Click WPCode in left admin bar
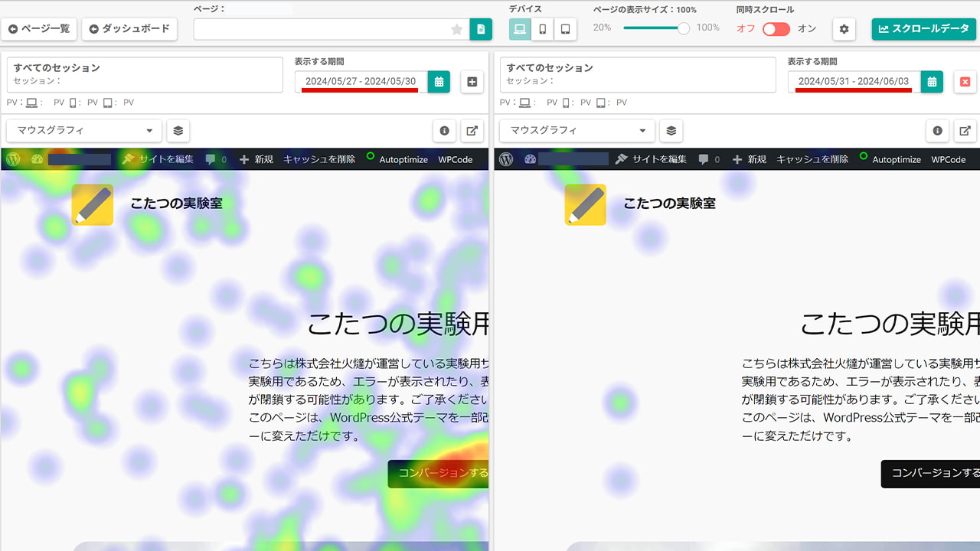The height and width of the screenshot is (551, 980). click(456, 159)
